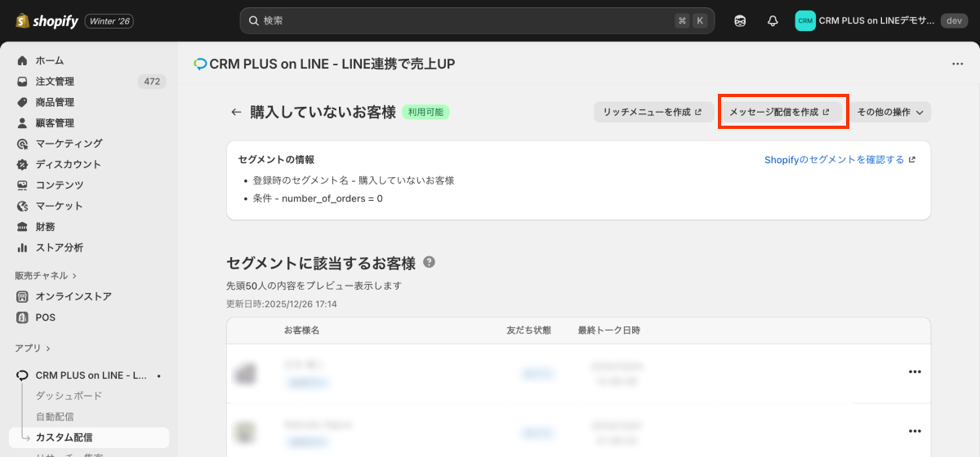Click the Shopify logo

click(x=46, y=20)
